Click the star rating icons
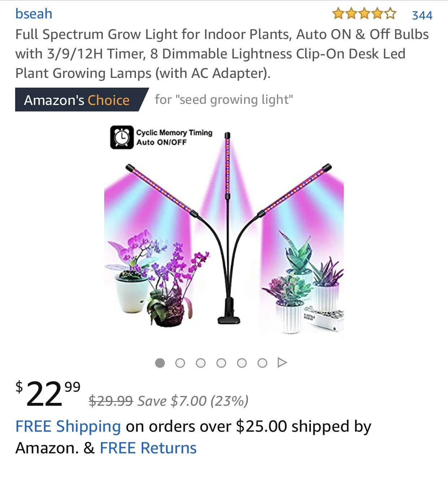Viewport: 448px width, 484px height. point(364,14)
